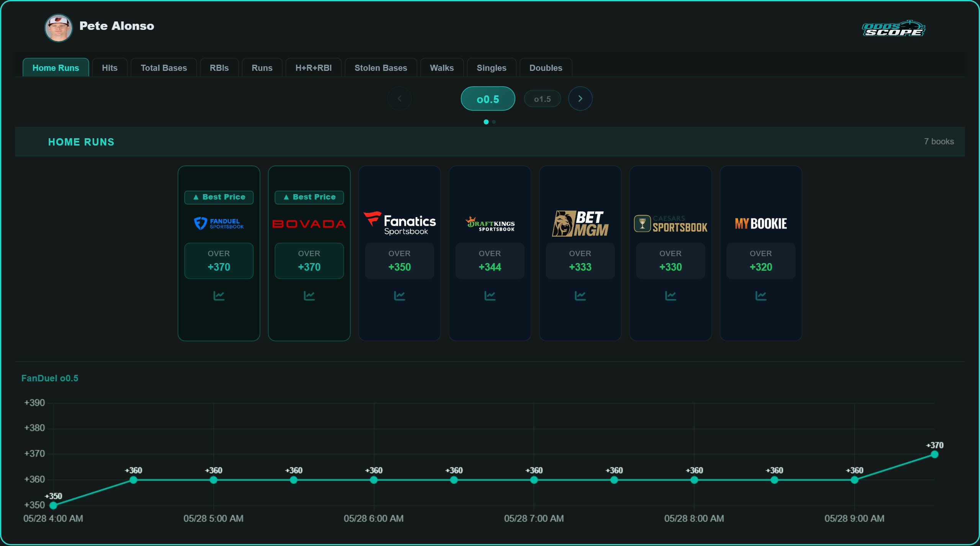This screenshot has height=546, width=980.
Task: Click the 'Pete Alonso' player name
Action: 117,26
